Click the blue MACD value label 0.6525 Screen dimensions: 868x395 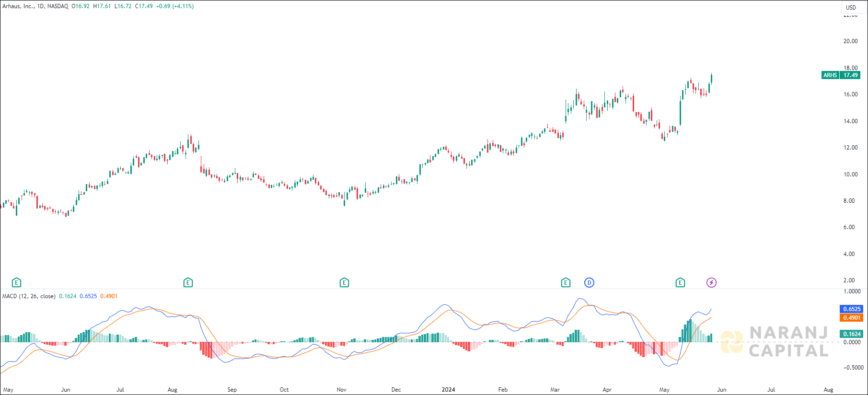pos(852,309)
